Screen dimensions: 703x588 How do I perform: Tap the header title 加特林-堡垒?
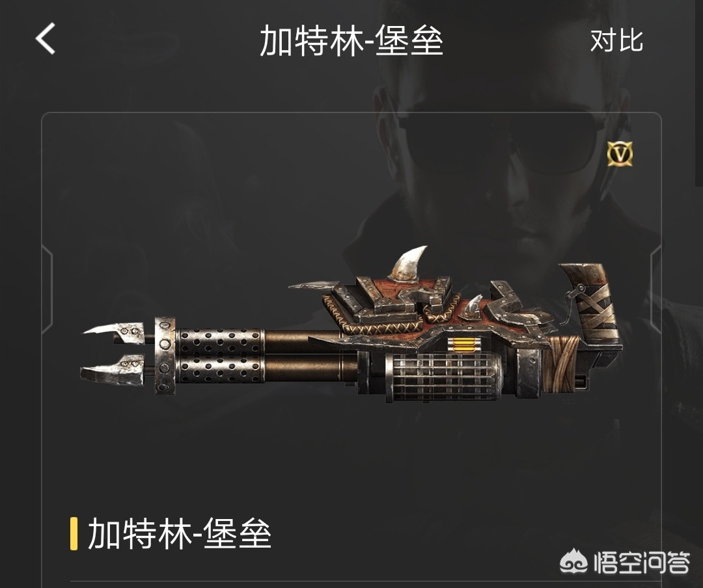coord(351,40)
